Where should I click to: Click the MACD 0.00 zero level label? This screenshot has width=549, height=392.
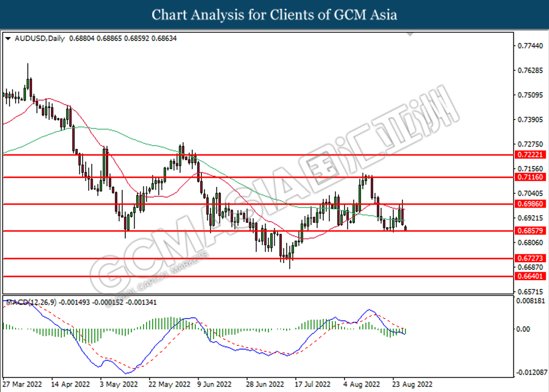coord(523,329)
